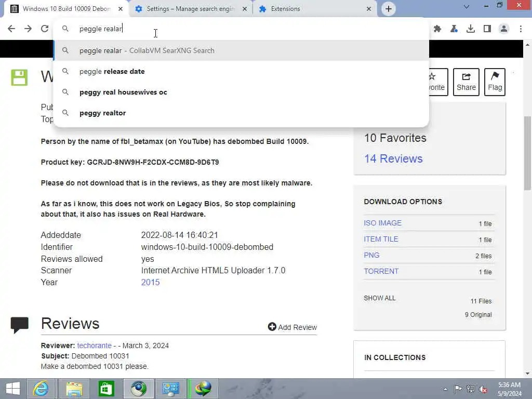This screenshot has width=532, height=399.
Task: Open the Downloads toolbar icon
Action: [x=471, y=29]
